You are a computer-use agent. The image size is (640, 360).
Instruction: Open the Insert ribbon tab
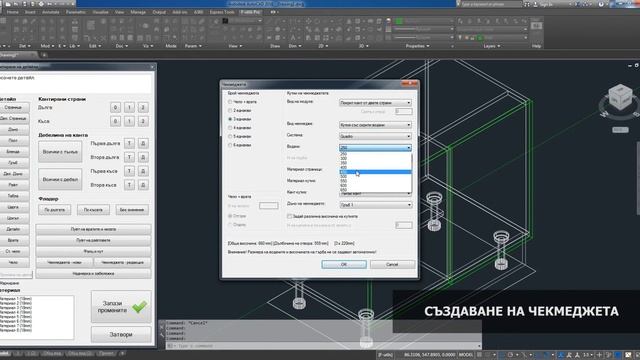coord(30,12)
